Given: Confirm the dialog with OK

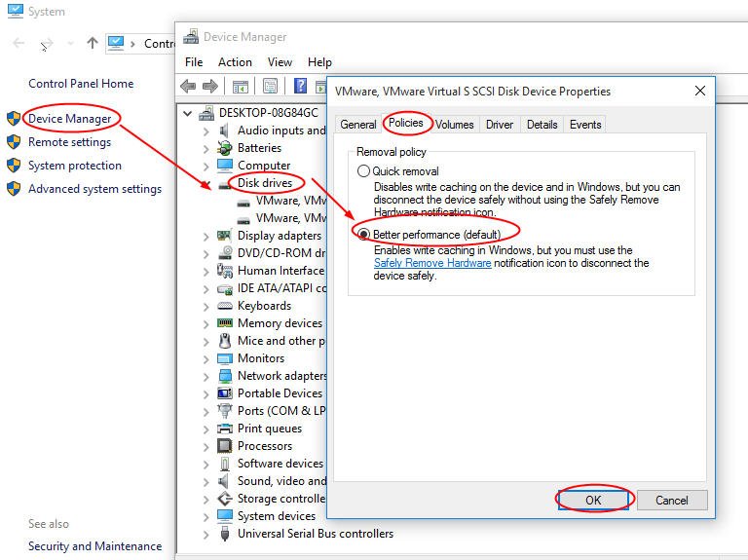Looking at the screenshot, I should coord(593,500).
